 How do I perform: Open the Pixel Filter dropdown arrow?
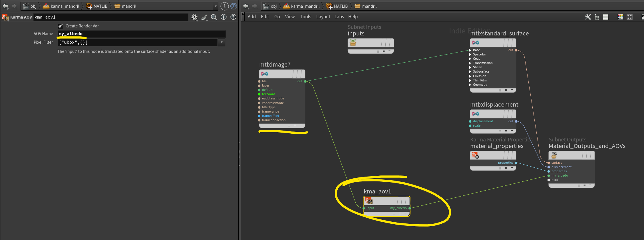(222, 42)
